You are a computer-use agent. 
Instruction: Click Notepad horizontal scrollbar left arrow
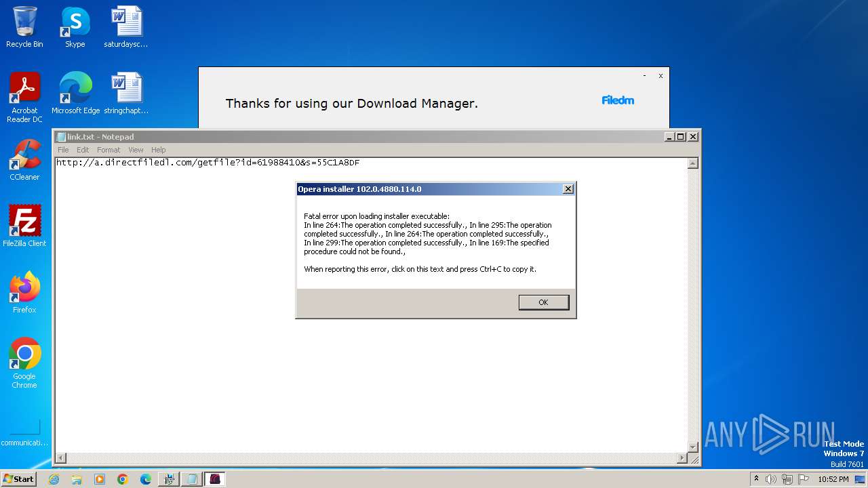coord(60,458)
